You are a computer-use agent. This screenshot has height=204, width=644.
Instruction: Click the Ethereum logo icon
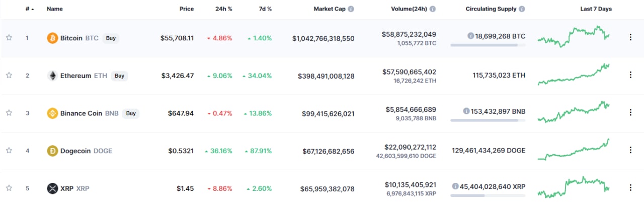52,76
